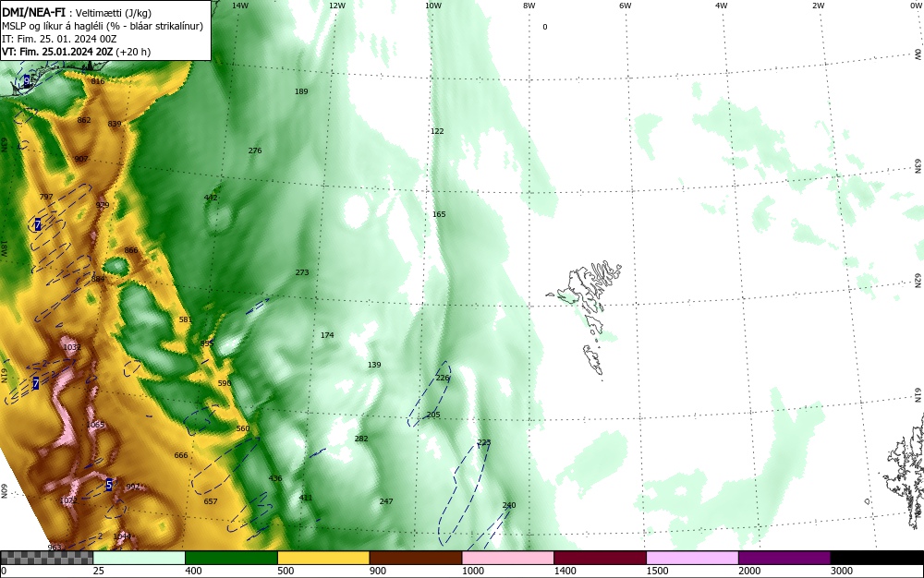Click the 4W longitude label
The image size is (924, 578).
tap(722, 6)
